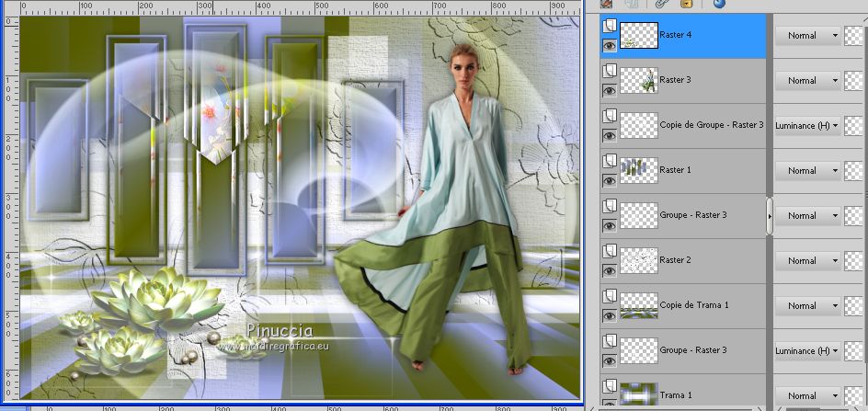This screenshot has width=868, height=411.
Task: Click layer type icon of Luminance-mode Groupe - Raster 3
Action: pyautogui.click(x=610, y=340)
